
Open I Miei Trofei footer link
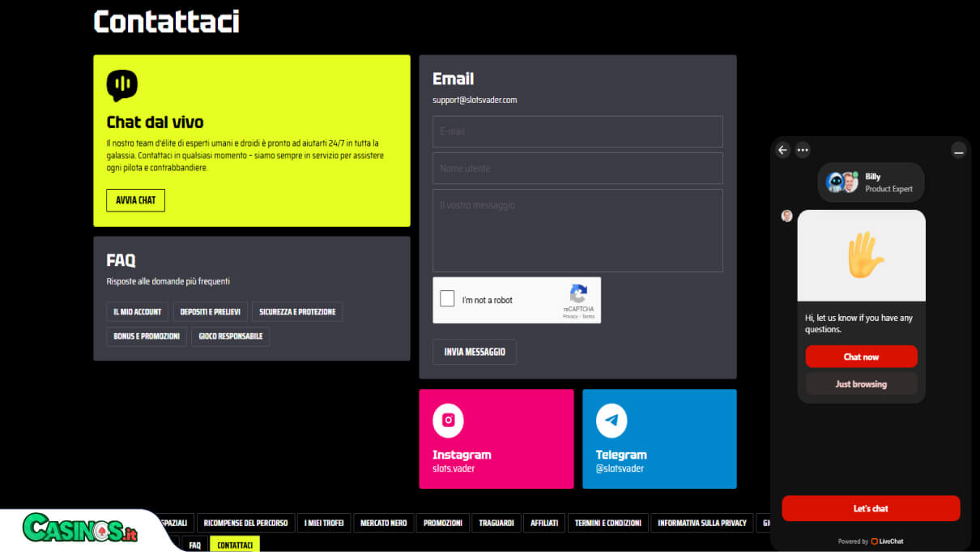(x=324, y=523)
